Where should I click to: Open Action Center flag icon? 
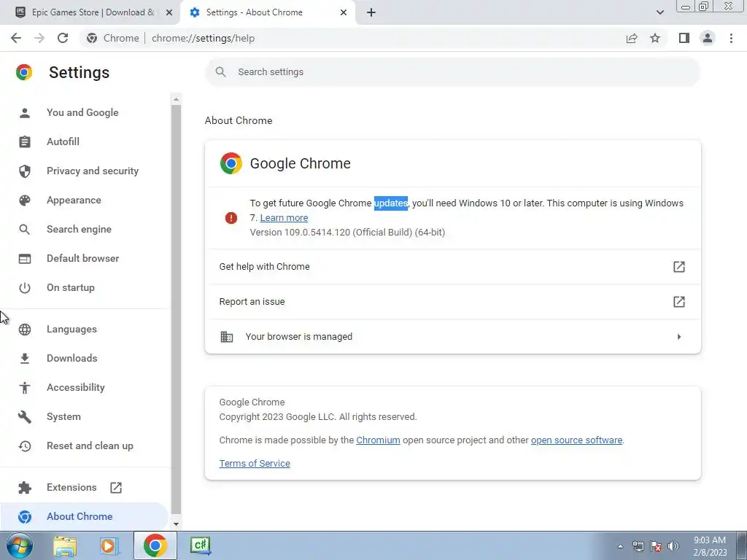[x=656, y=546]
